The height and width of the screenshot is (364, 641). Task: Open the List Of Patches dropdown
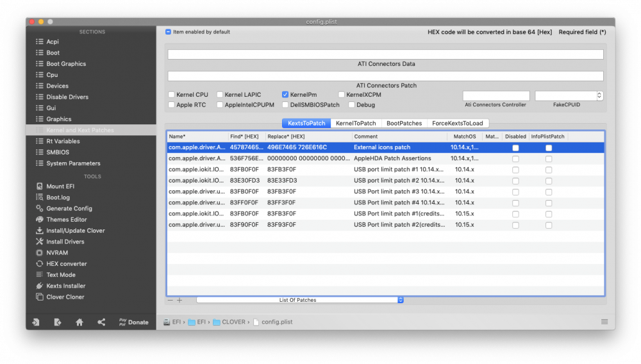pos(300,300)
